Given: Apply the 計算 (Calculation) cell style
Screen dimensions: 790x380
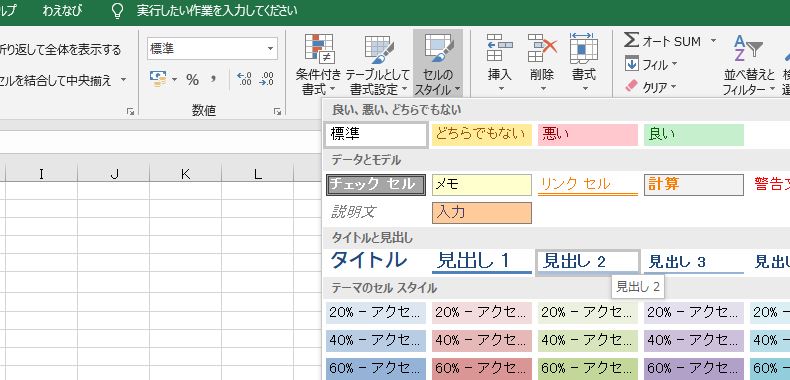Looking at the screenshot, I should click(694, 185).
